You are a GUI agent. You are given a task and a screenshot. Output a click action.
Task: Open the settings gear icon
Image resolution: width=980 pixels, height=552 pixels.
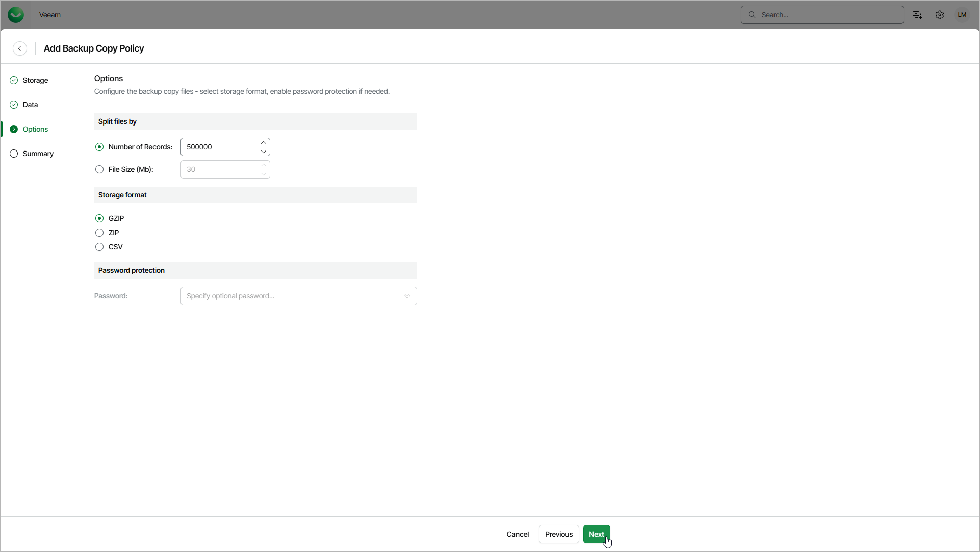tap(940, 15)
